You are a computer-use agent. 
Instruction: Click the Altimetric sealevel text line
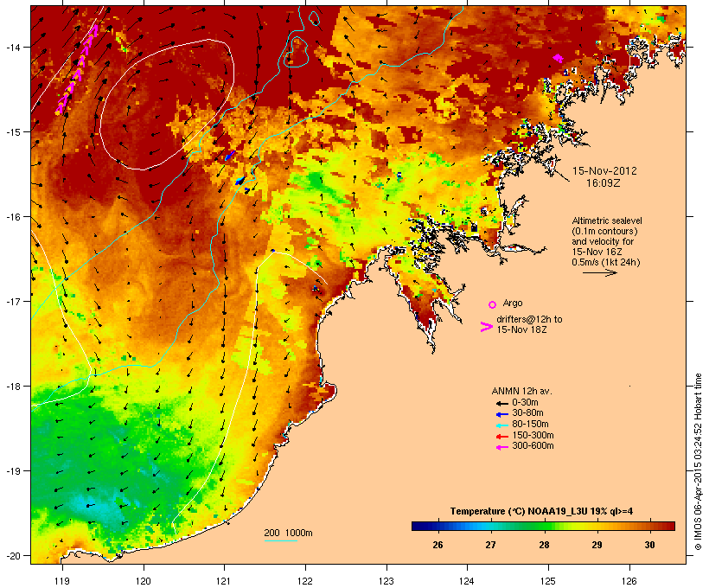point(607,220)
